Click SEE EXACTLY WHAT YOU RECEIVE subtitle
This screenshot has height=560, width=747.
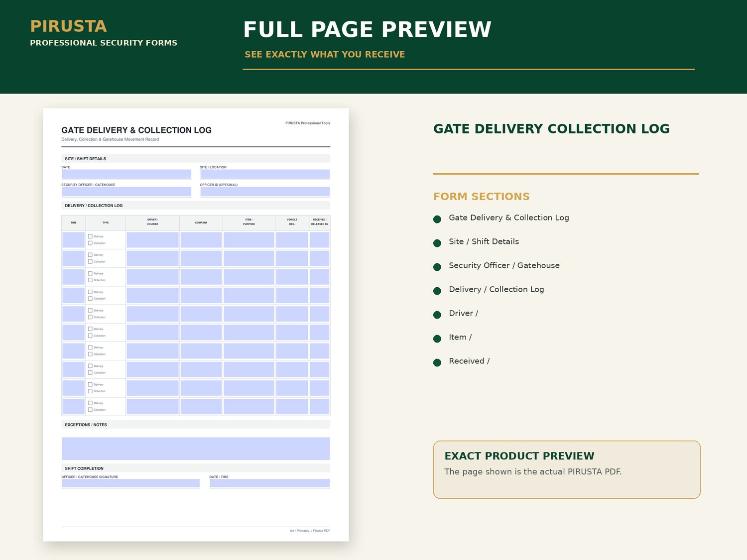(325, 55)
